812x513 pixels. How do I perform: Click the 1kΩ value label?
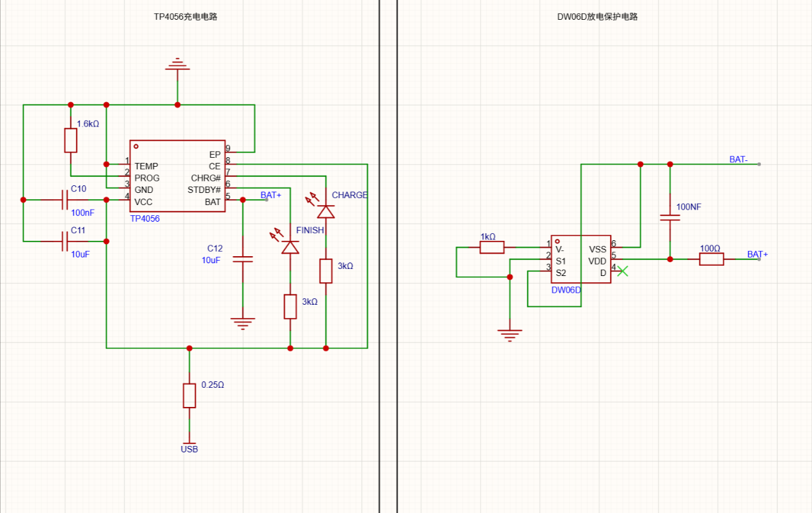pyautogui.click(x=488, y=236)
